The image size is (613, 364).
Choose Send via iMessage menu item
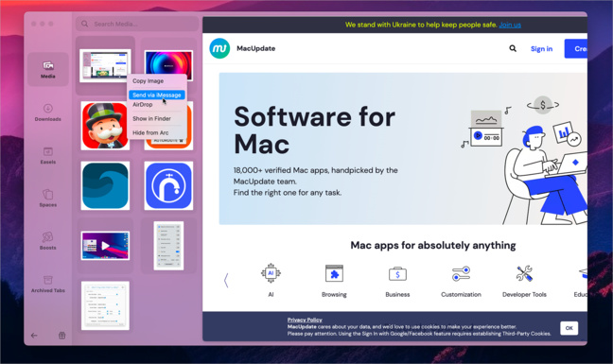point(156,95)
